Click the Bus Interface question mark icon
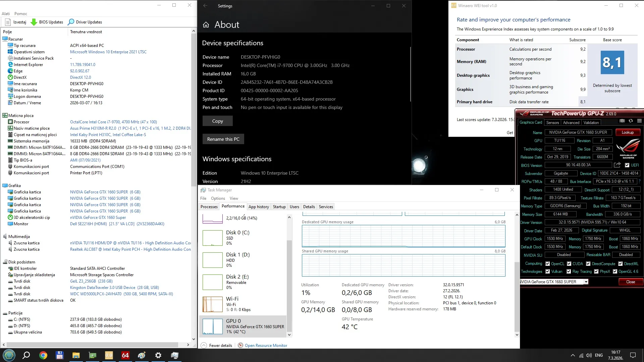644x362 pixels. (x=639, y=181)
